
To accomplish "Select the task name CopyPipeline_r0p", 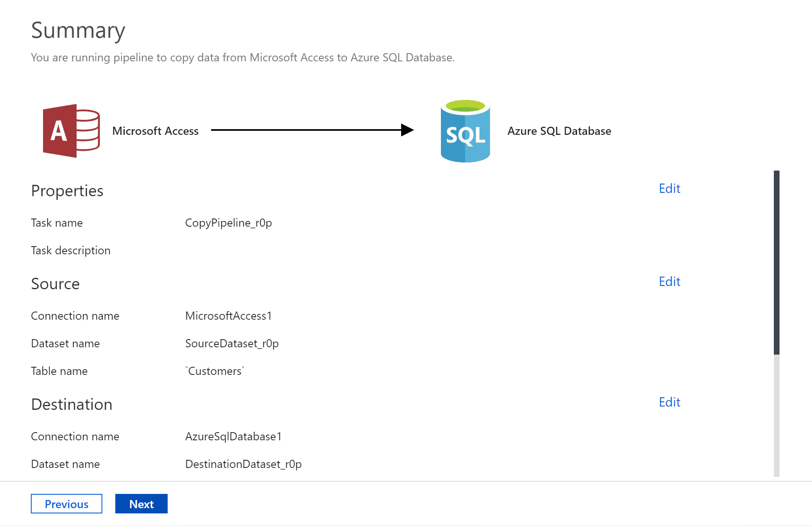I will pyautogui.click(x=229, y=223).
